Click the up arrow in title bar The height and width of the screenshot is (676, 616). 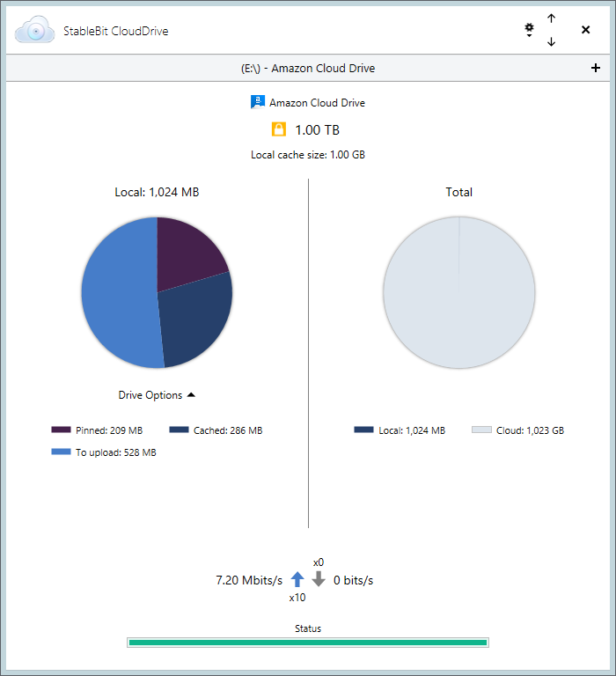[x=552, y=18]
